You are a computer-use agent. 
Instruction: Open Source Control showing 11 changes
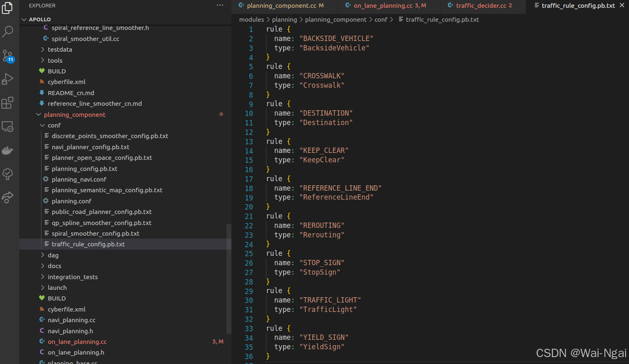pos(7,55)
